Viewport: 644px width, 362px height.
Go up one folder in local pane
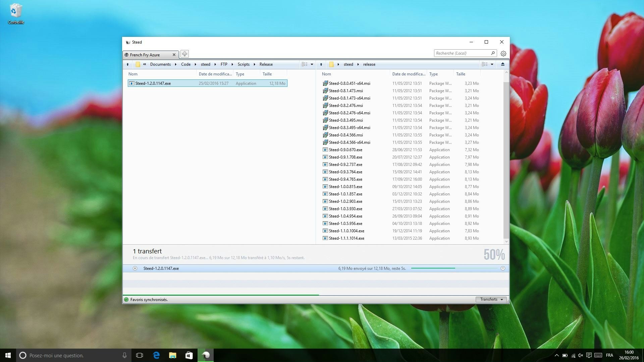(x=127, y=64)
